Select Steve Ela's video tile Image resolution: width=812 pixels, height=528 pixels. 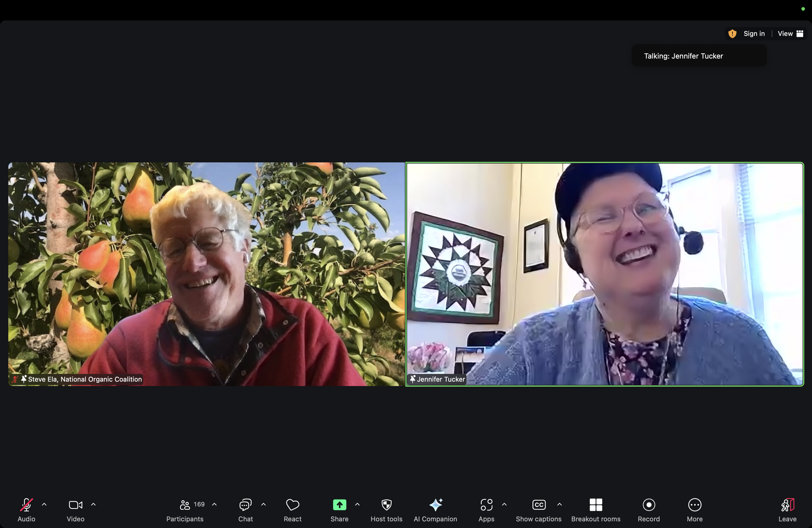pyautogui.click(x=206, y=274)
